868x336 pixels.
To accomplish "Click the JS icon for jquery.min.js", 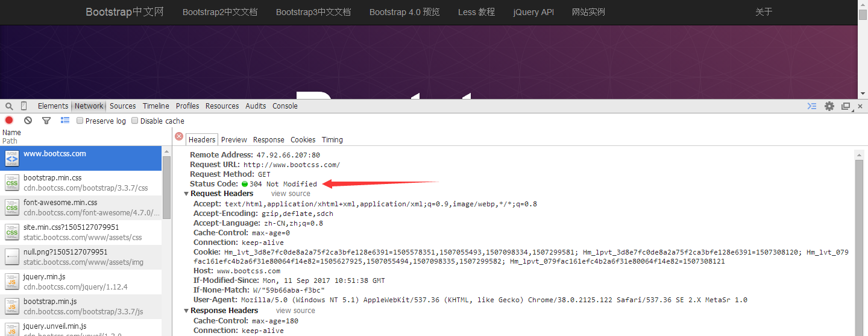I will point(12,282).
